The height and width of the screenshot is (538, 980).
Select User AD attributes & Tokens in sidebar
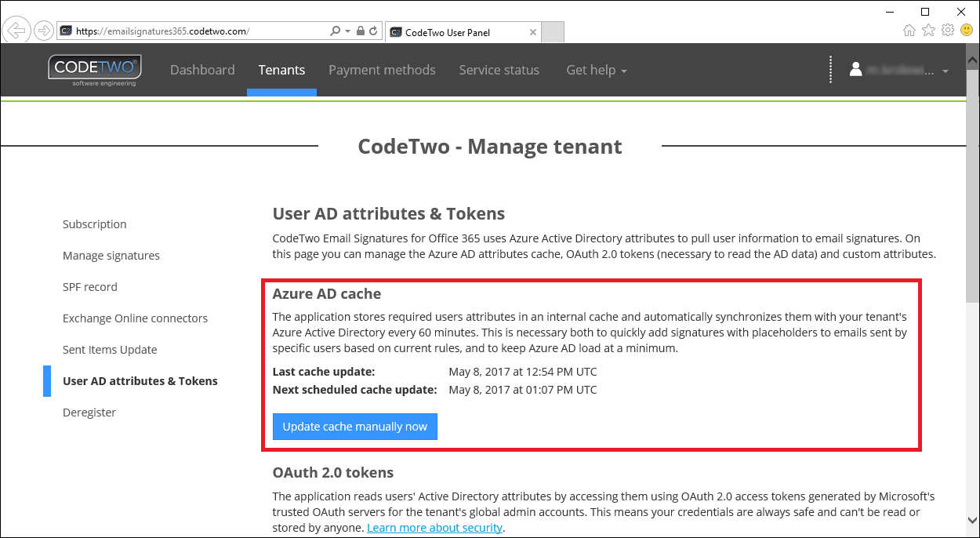tap(140, 381)
